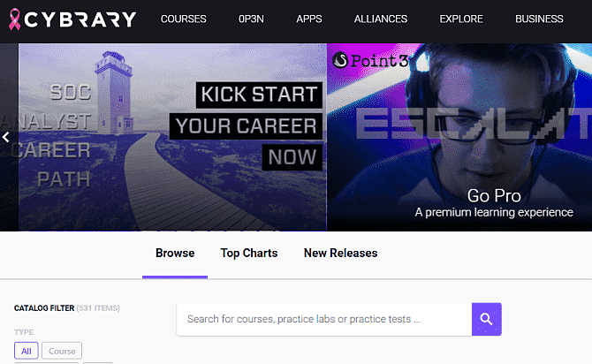Open the SOC Analyst Career Path banner
The height and width of the screenshot is (364, 592).
(97, 137)
